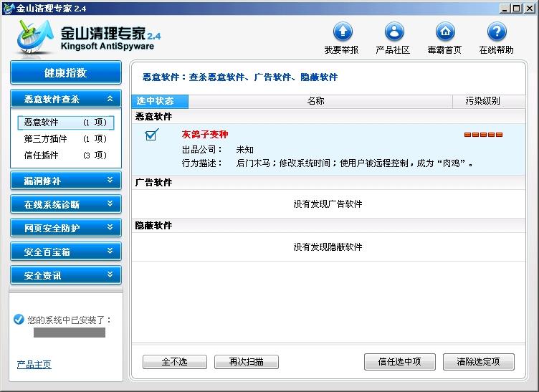Click the 再次扫描 button

(x=247, y=362)
